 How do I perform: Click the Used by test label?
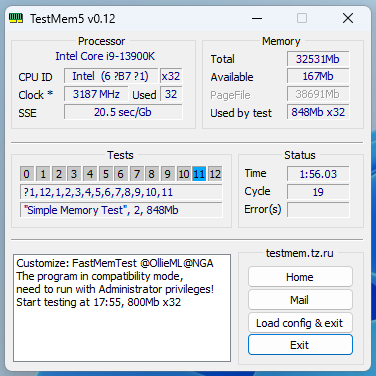tap(241, 113)
